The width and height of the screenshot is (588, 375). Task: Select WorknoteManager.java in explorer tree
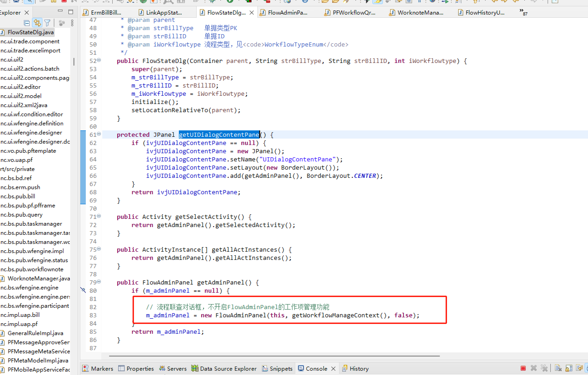pyautogui.click(x=39, y=278)
